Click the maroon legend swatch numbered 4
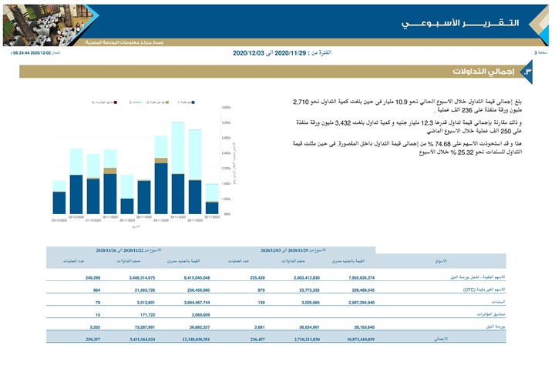 116,102
